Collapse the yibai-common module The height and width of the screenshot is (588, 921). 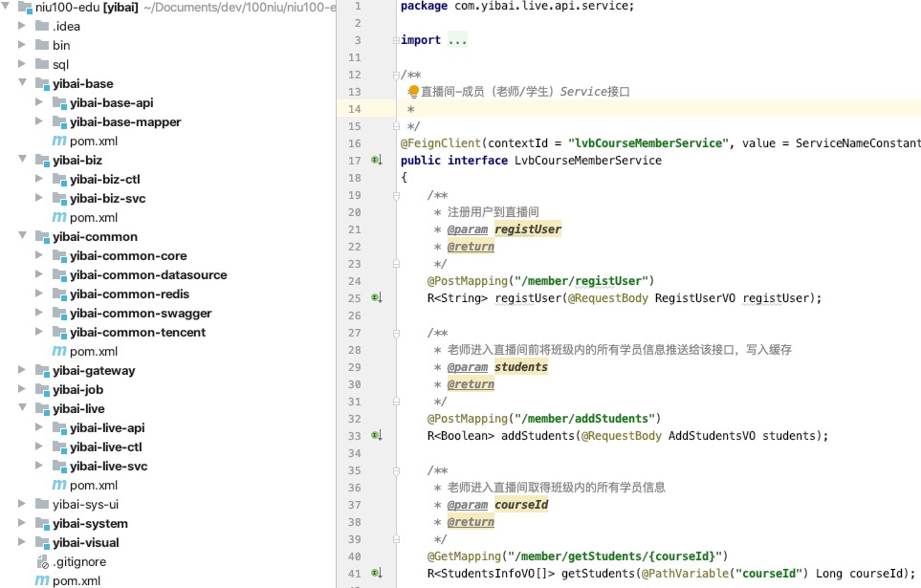[23, 235]
